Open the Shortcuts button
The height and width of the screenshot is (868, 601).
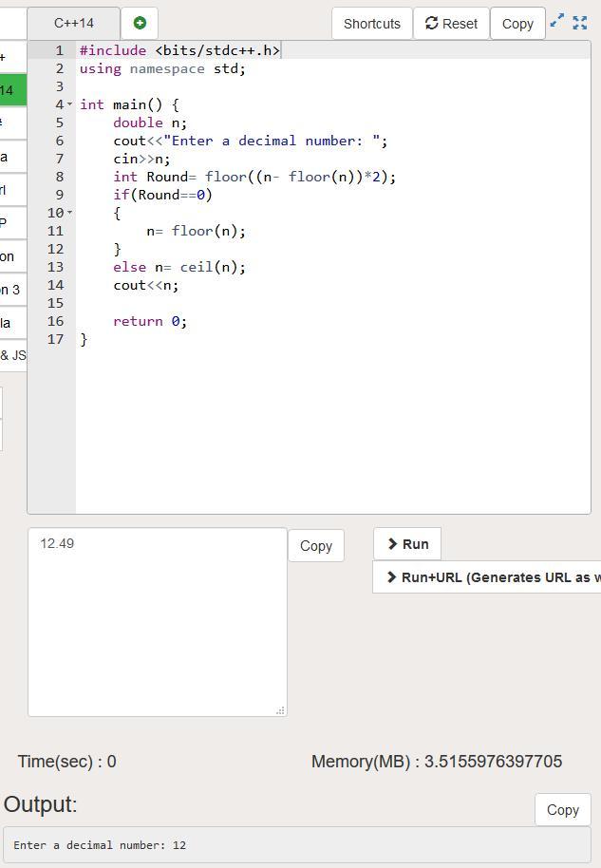click(x=372, y=24)
